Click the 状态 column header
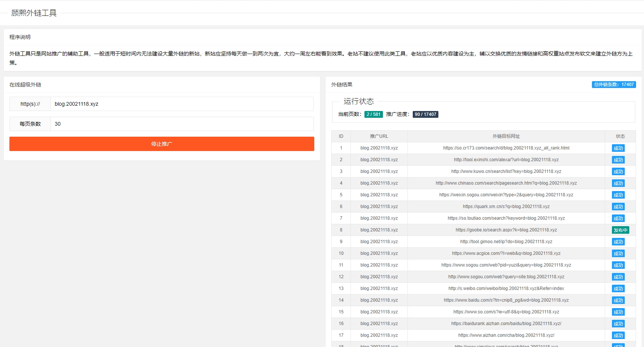This screenshot has height=347, width=644. 620,136
